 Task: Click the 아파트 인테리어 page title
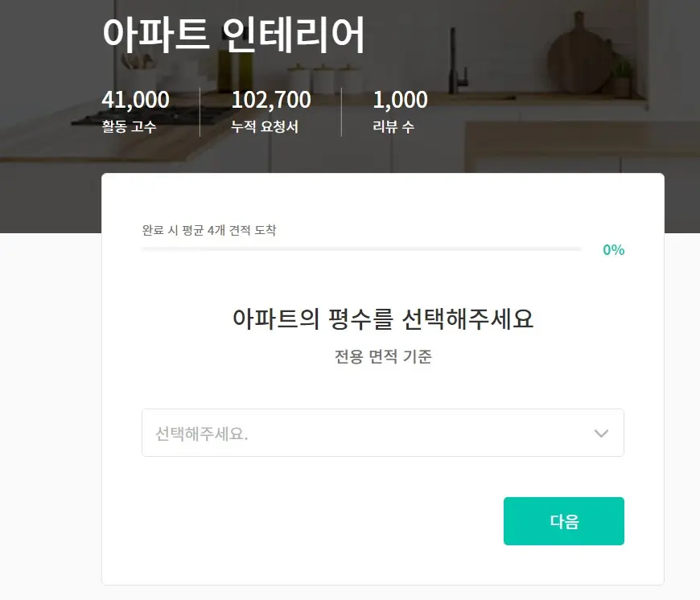233,35
